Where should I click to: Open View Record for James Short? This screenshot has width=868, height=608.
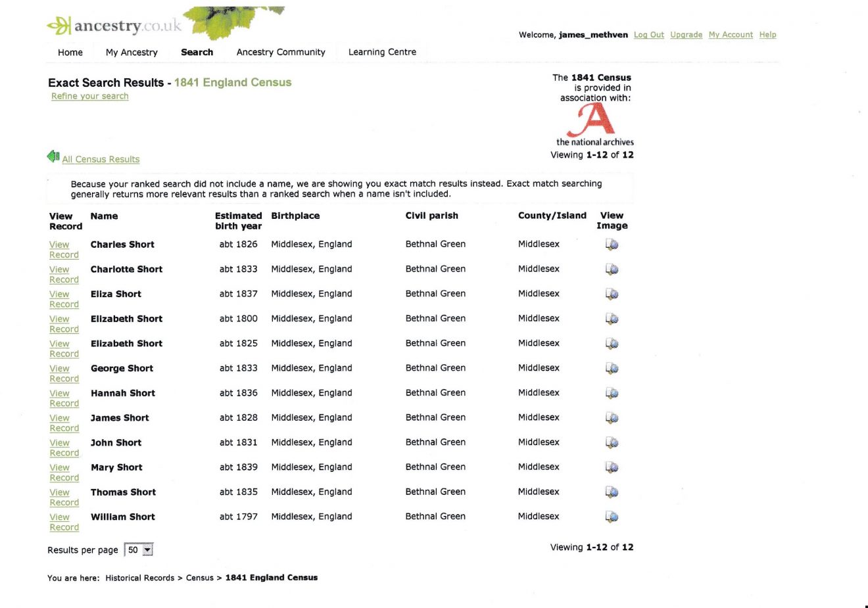[x=64, y=423]
